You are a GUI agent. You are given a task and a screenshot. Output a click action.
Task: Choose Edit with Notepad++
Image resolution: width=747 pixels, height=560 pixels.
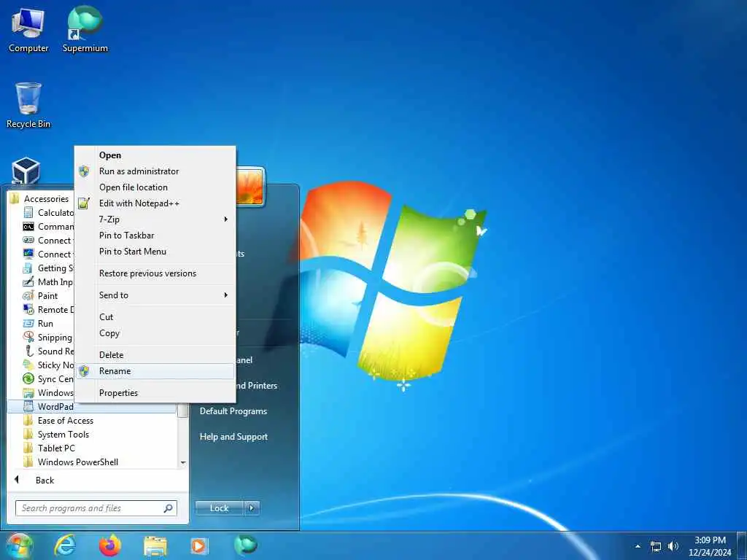pos(155,203)
